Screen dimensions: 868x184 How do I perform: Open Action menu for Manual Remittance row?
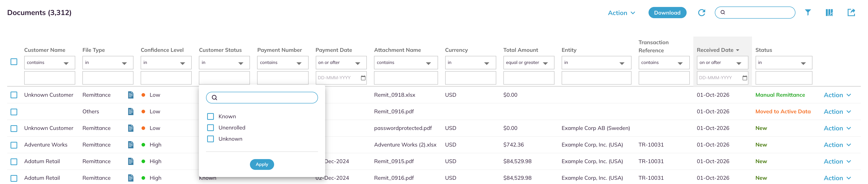tap(837, 95)
